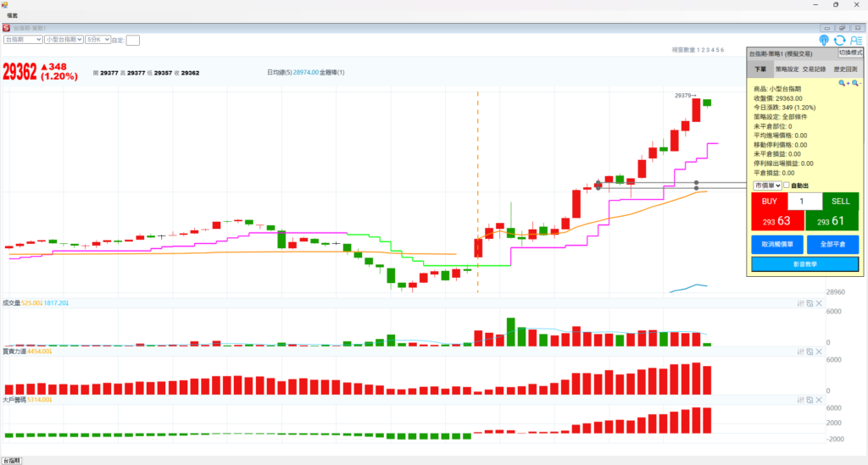
Task: Click the 全部平倉 button
Action: click(832, 244)
